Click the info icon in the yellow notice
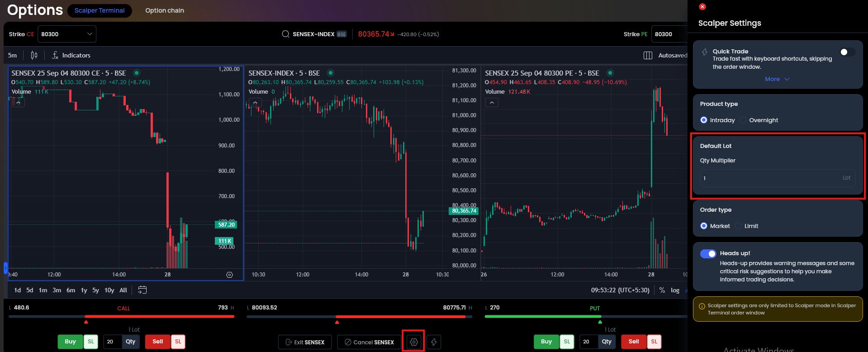868x352 pixels. coord(702,306)
